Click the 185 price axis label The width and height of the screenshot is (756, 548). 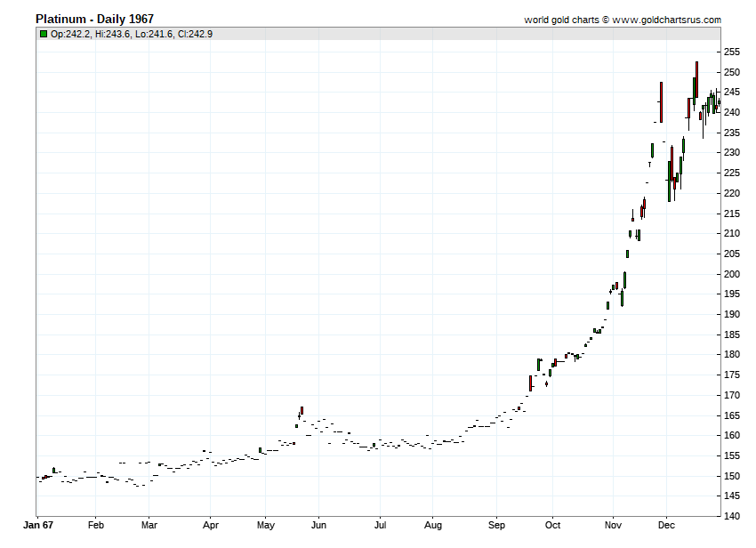pos(731,334)
